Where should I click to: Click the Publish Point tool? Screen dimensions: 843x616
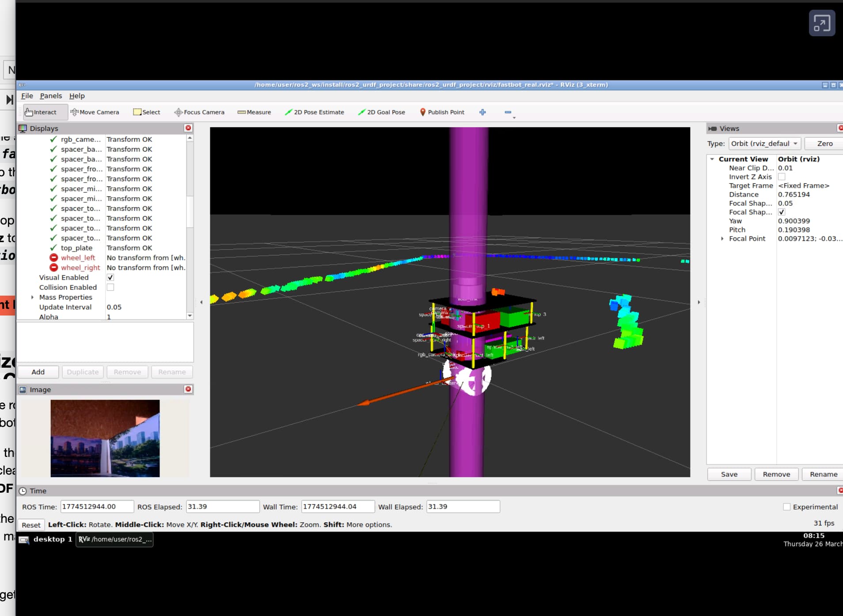[x=442, y=112]
